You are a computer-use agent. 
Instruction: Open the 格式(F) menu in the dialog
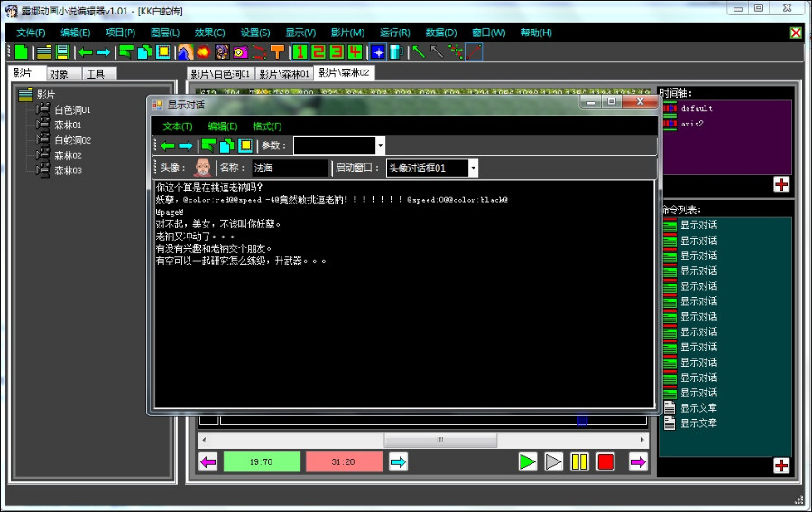pos(267,126)
